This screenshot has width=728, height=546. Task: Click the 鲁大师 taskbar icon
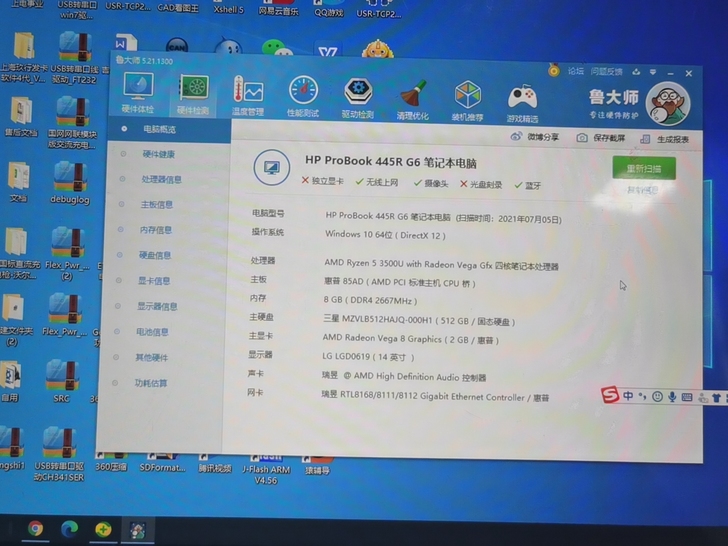click(137, 530)
